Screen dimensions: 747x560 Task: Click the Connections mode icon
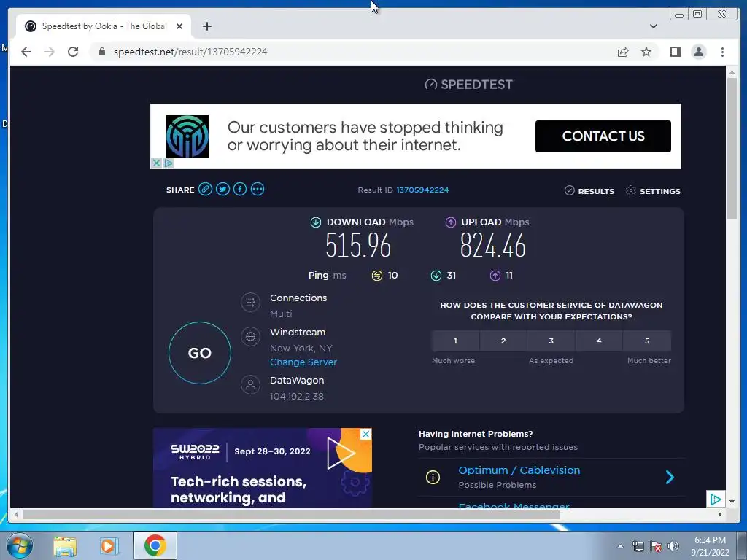251,302
